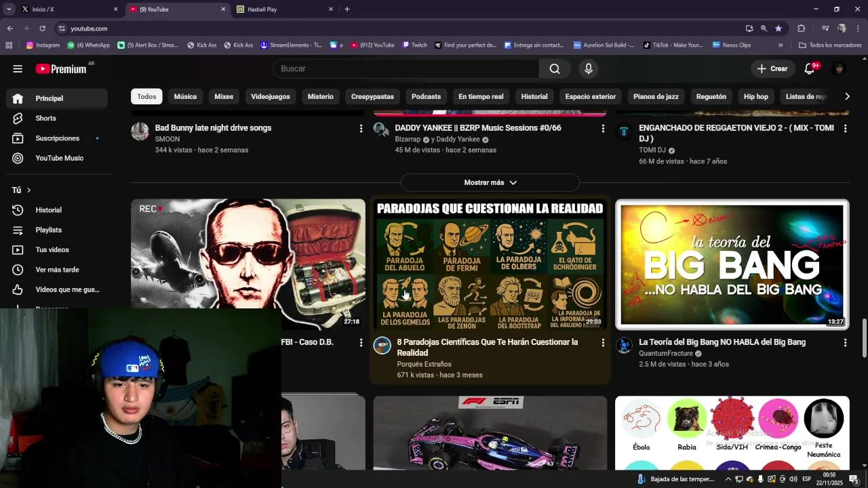Select the Videojuegos filter chip
This screenshot has width=868, height=488.
tap(271, 96)
